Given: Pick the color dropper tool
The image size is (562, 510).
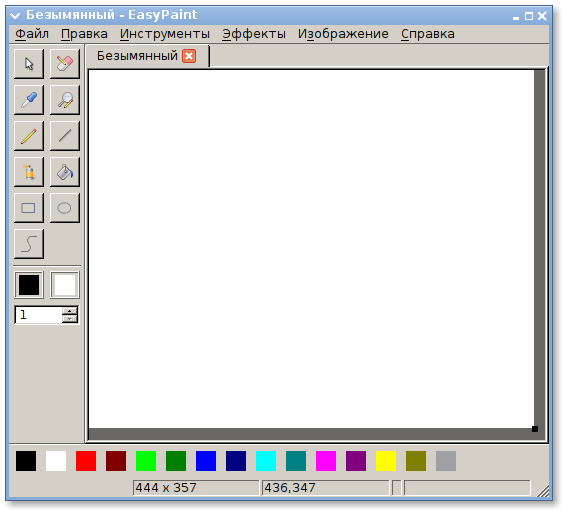Looking at the screenshot, I should (x=29, y=100).
